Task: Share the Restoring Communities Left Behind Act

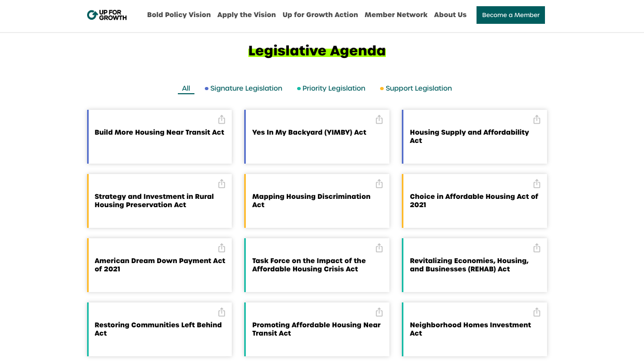Action: coord(221,312)
